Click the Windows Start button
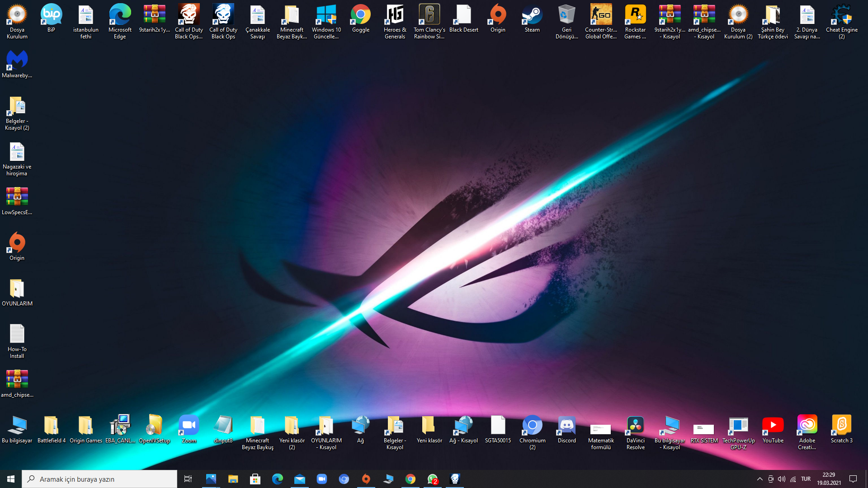The width and height of the screenshot is (868, 488). [x=11, y=479]
